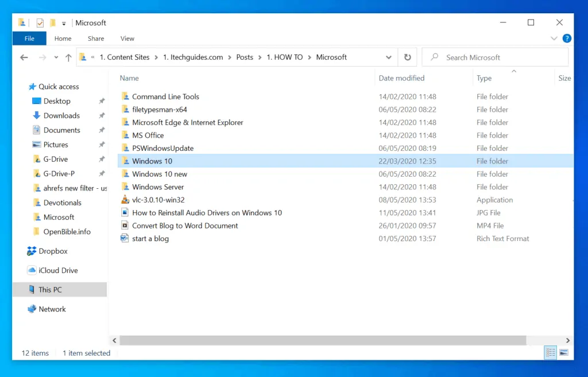Click inside the Search Microsoft box
This screenshot has height=377, width=588.
(x=495, y=57)
